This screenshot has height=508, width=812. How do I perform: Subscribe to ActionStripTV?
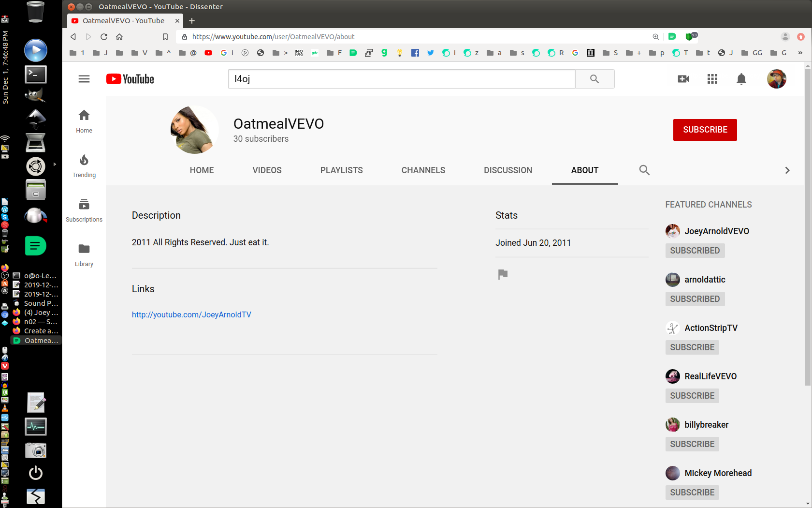pos(692,347)
